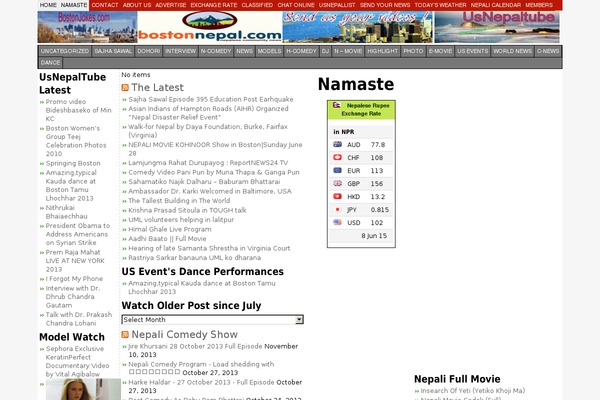Select the H-COMEDY category tab
The height and width of the screenshot is (400, 600).
coord(301,51)
